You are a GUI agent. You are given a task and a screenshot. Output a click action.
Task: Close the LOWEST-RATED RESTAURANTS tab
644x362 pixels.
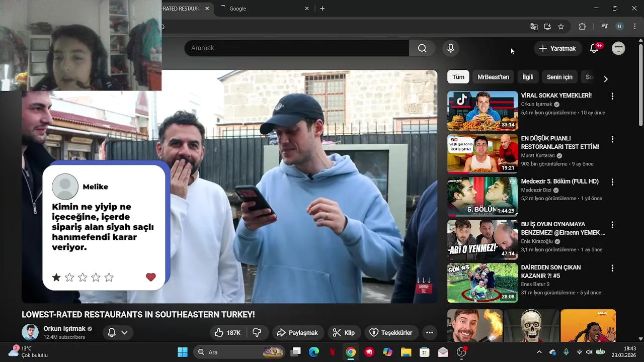(x=207, y=9)
